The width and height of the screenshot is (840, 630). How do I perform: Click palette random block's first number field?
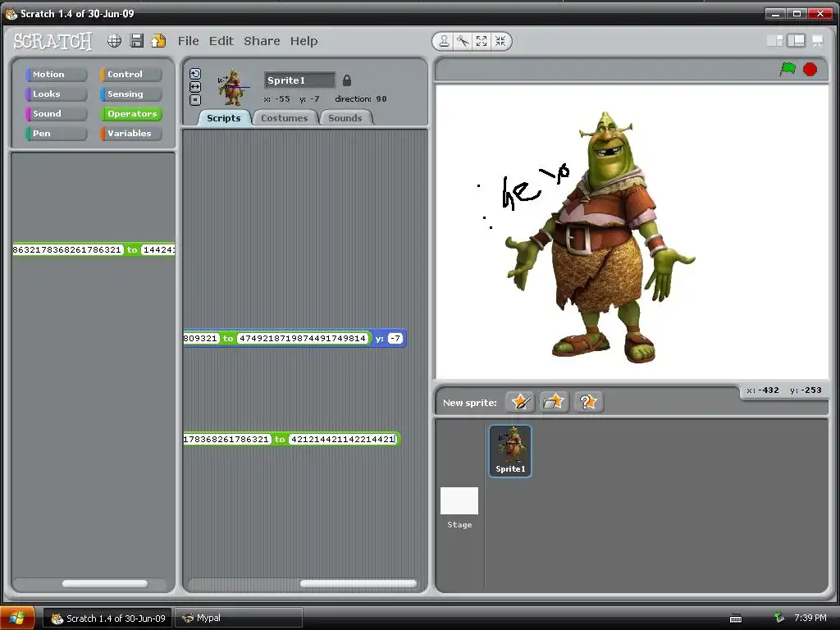[67, 249]
